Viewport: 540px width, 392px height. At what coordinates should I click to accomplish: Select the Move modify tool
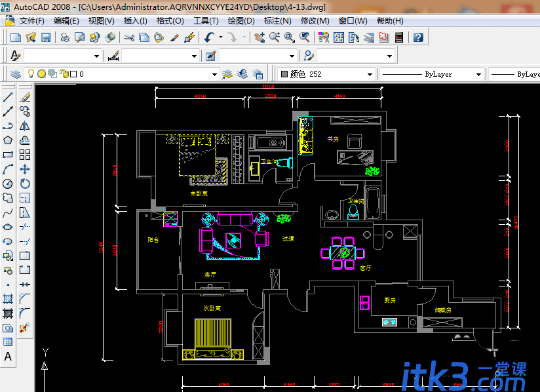25,169
